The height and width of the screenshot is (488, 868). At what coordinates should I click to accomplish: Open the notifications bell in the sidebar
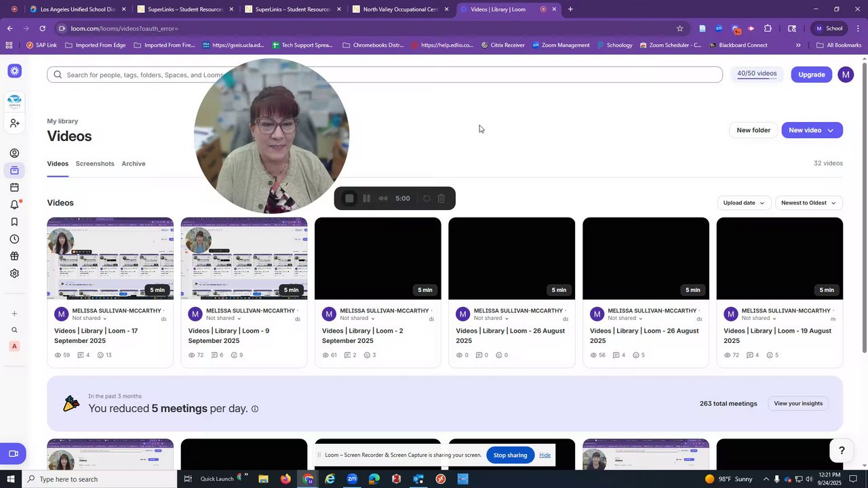coord(14,205)
